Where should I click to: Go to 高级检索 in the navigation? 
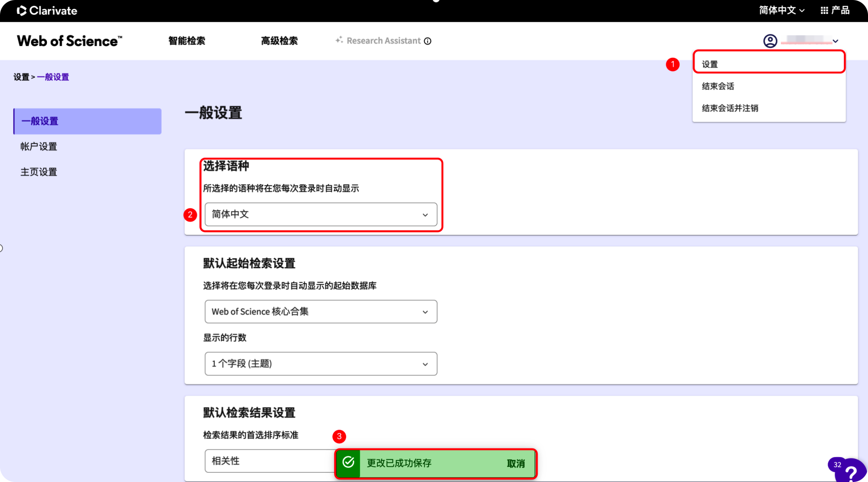(x=279, y=41)
